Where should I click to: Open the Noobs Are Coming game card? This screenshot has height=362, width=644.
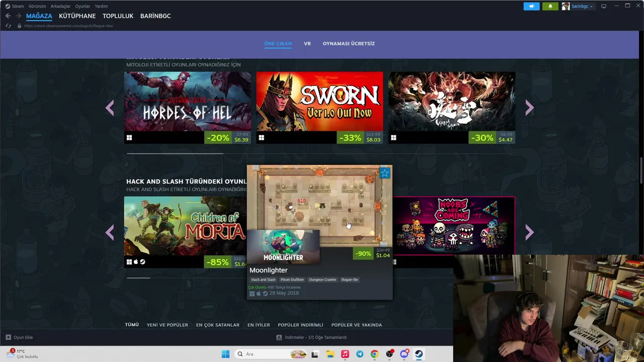(x=454, y=226)
